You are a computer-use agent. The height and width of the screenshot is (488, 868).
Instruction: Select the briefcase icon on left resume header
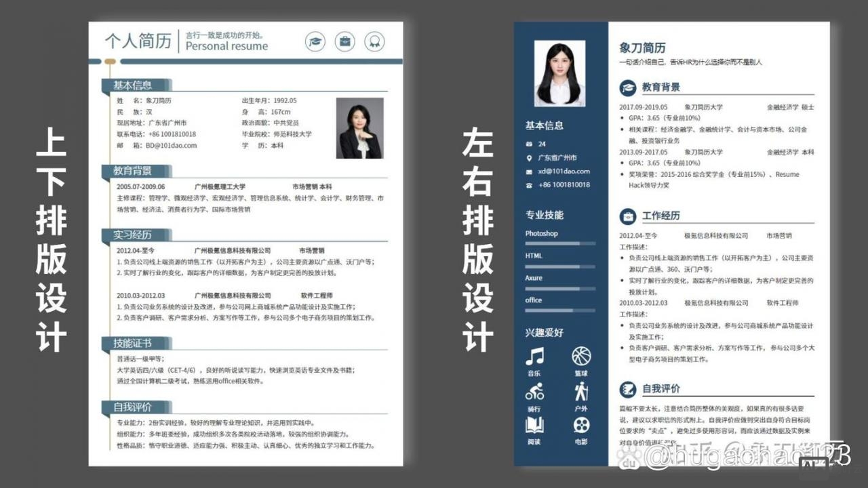pos(344,41)
